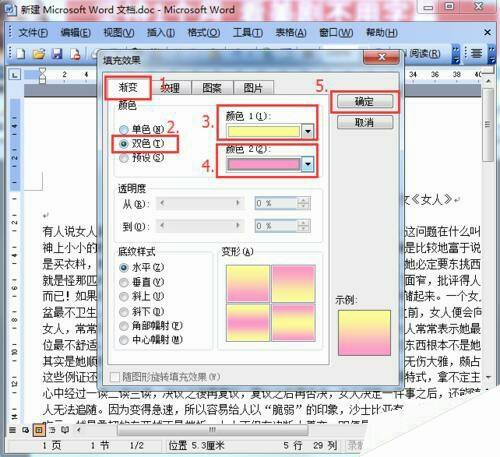This screenshot has width=500, height=457.
Task: Click the 从 transparency slider
Action: [x=200, y=203]
